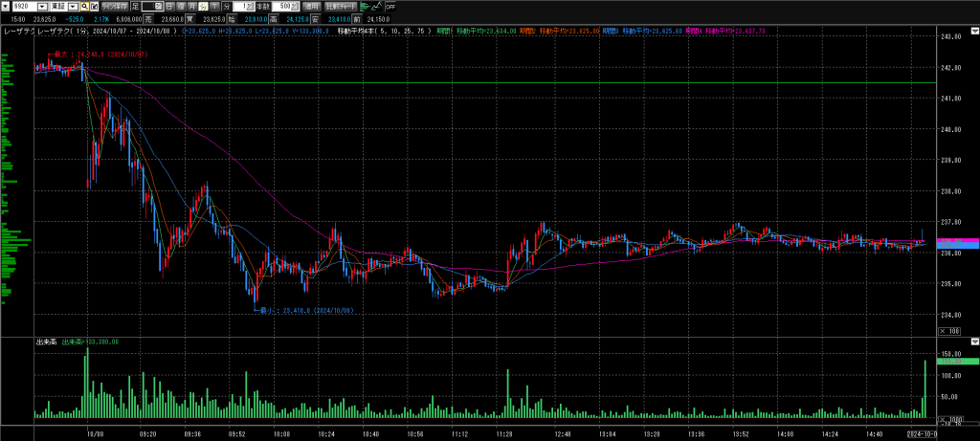The height and width of the screenshot is (441, 980).
Task: Click the magnifier stock search icon
Action: click(x=84, y=6)
